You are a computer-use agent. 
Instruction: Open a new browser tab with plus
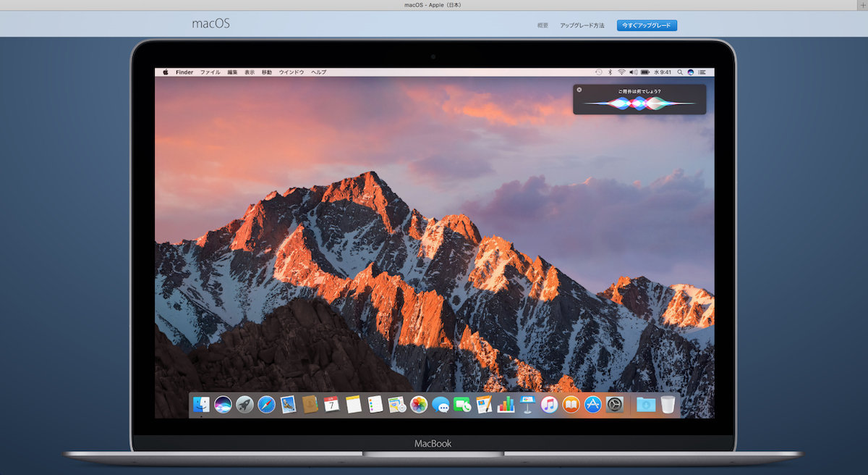862,5
